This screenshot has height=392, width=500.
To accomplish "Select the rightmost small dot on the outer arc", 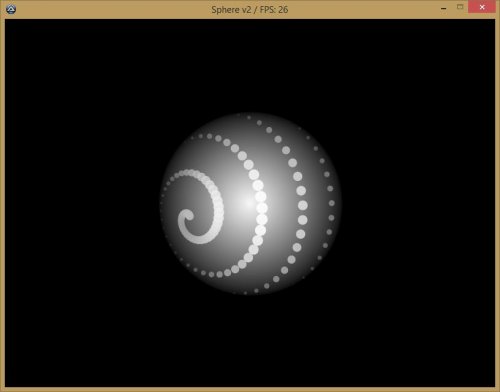I will 332,203.
